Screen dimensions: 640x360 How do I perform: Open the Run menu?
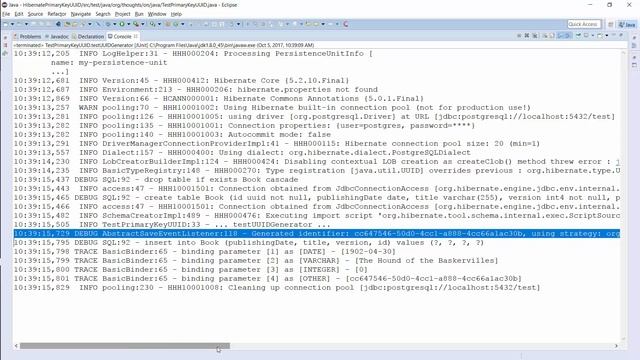point(139,14)
